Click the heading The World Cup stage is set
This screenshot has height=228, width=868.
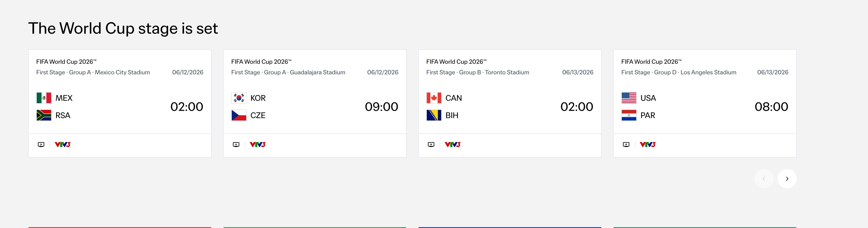click(123, 29)
